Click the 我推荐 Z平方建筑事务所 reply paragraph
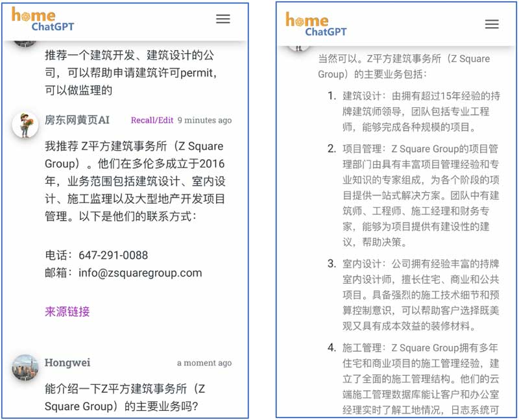Viewport: 519px width, 420px height. pos(135,181)
